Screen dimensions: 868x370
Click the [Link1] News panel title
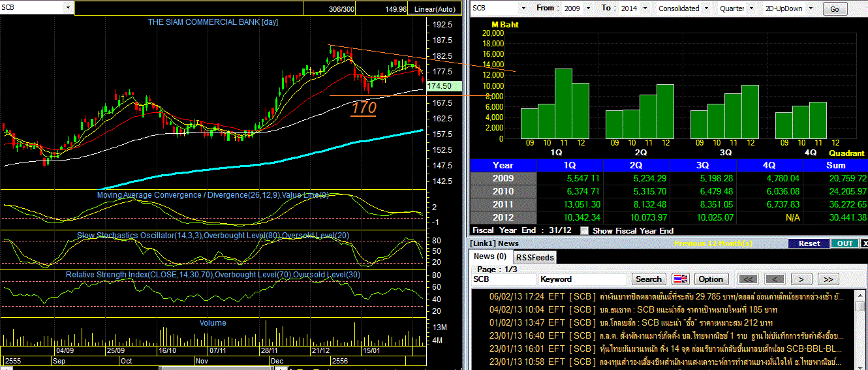point(495,243)
